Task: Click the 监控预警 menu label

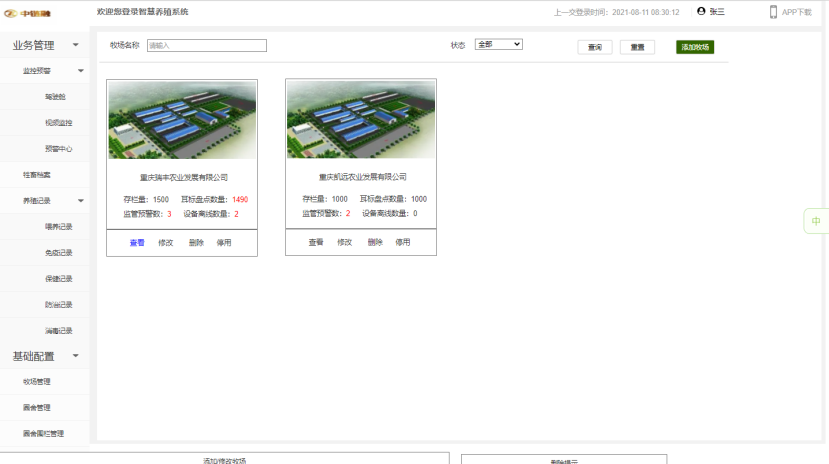Action: pyautogui.click(x=36, y=70)
